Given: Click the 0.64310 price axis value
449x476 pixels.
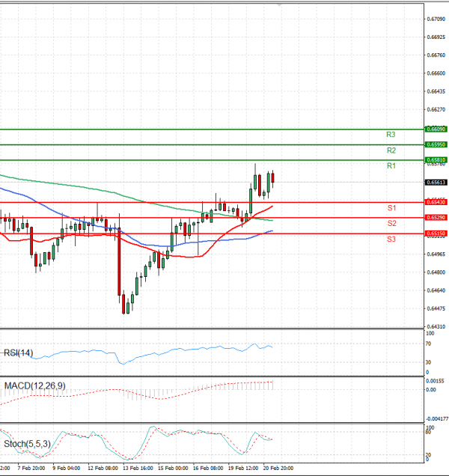Looking at the screenshot, I should tap(436, 327).
